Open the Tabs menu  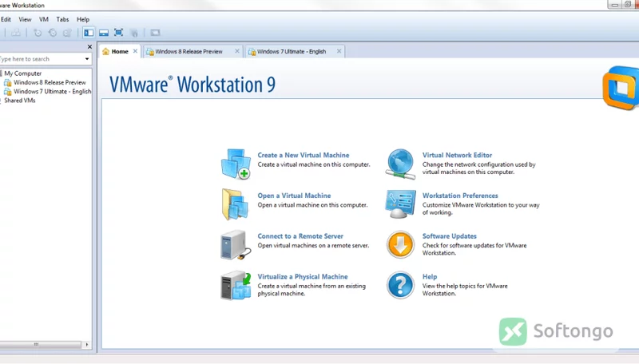click(62, 19)
